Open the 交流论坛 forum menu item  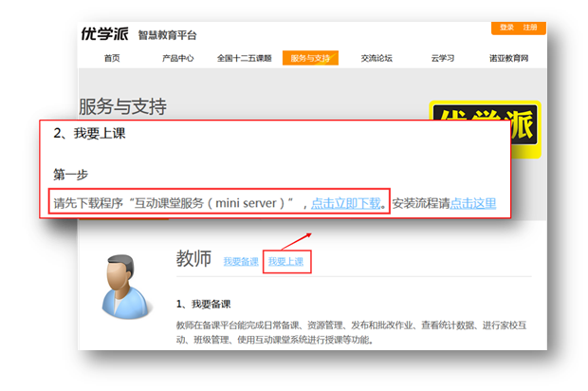pyautogui.click(x=377, y=59)
